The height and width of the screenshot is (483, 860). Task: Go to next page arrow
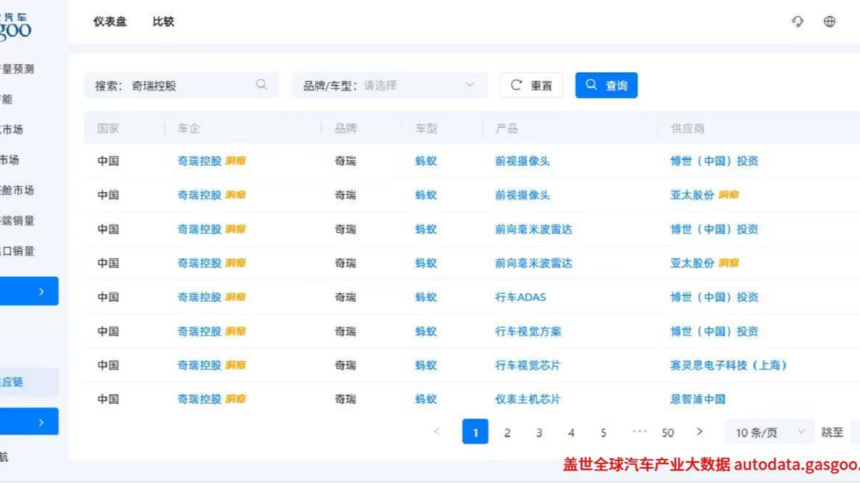[x=699, y=432]
